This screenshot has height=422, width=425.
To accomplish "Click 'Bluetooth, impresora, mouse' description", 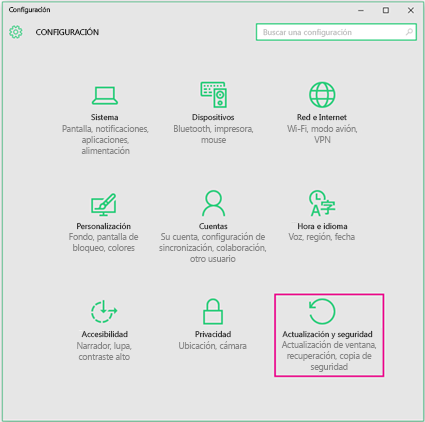I will [213, 134].
